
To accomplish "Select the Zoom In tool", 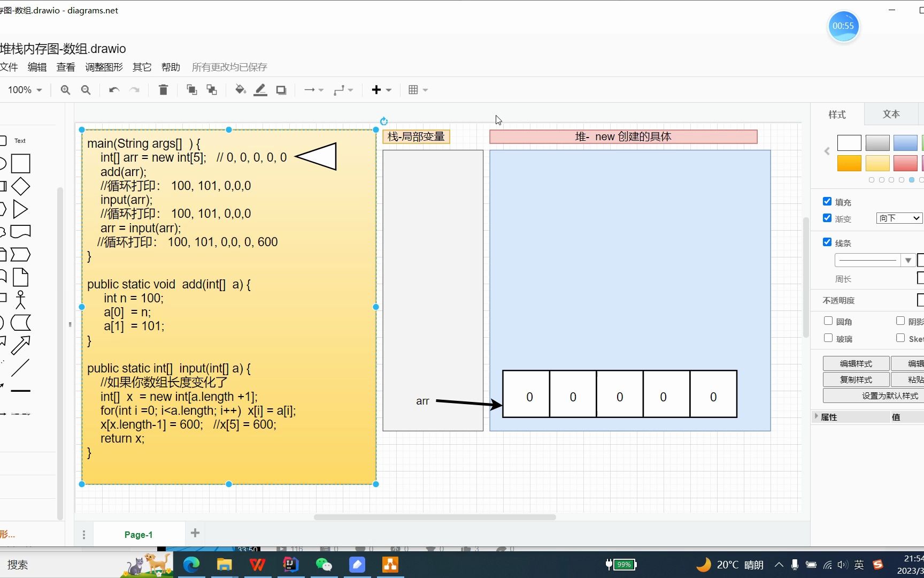I will 65,89.
